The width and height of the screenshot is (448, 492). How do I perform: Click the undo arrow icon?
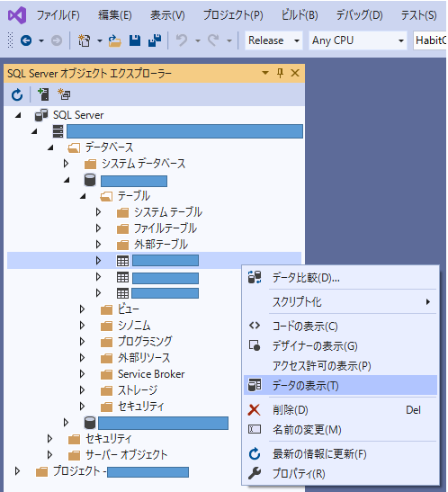click(x=182, y=40)
